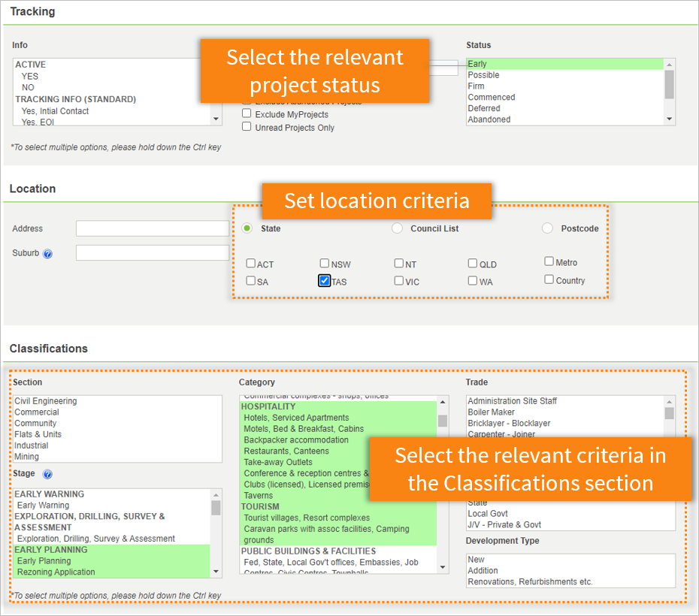699x616 pixels.
Task: Select Abandoned in the Status list
Action: click(564, 119)
